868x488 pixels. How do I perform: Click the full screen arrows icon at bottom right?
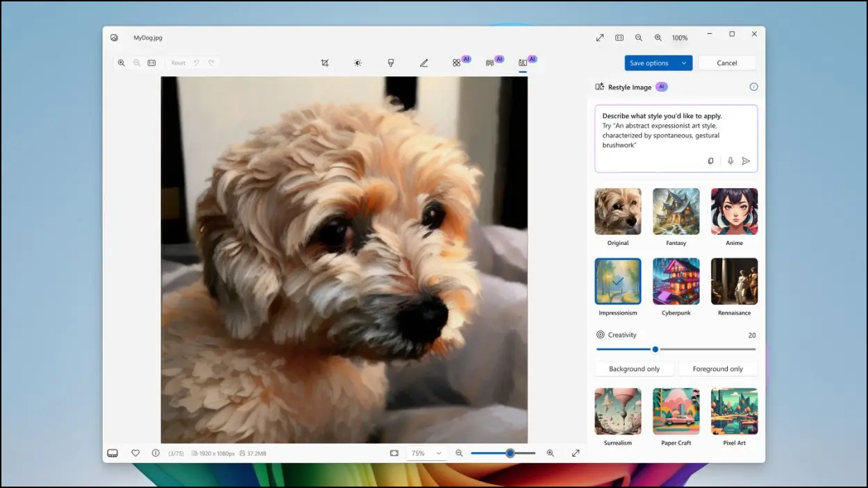(x=576, y=453)
